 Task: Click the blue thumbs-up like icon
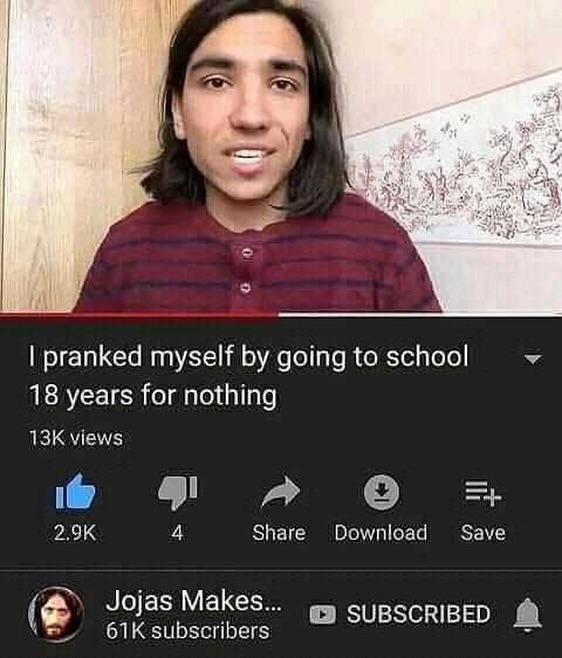click(x=76, y=491)
